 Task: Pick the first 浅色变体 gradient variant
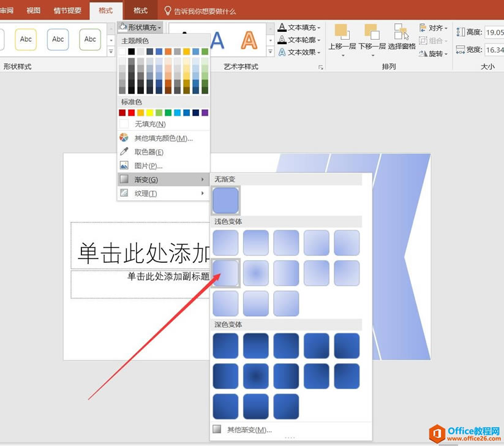(225, 243)
